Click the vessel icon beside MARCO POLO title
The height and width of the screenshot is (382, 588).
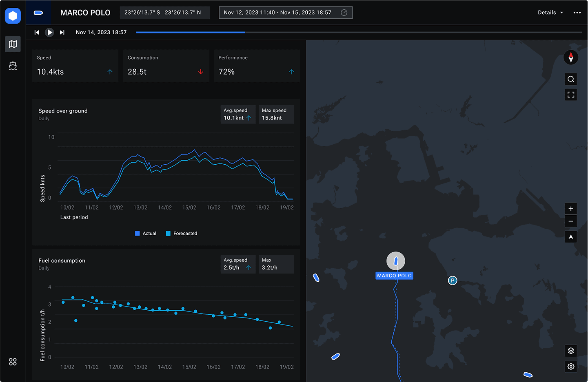coord(38,13)
